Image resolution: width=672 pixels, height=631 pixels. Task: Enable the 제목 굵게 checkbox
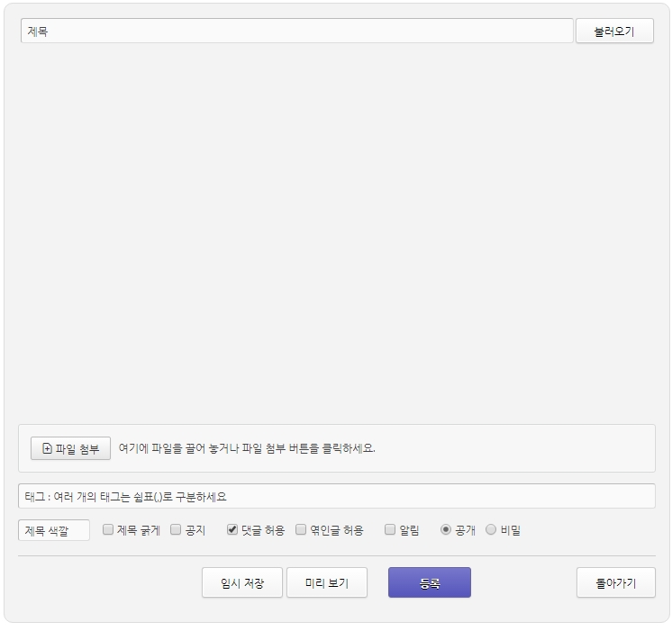click(x=108, y=530)
